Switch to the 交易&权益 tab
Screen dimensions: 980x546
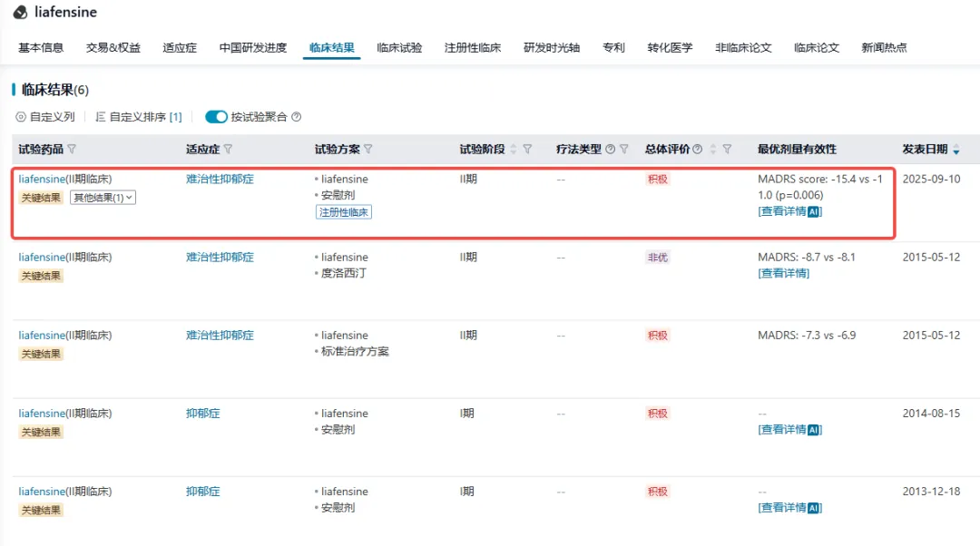(113, 47)
